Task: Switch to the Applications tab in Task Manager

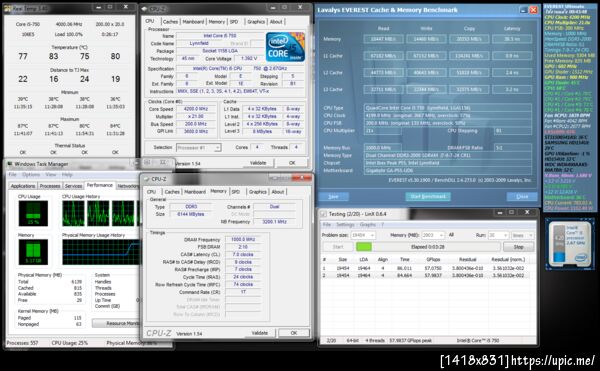Action: click(x=23, y=186)
